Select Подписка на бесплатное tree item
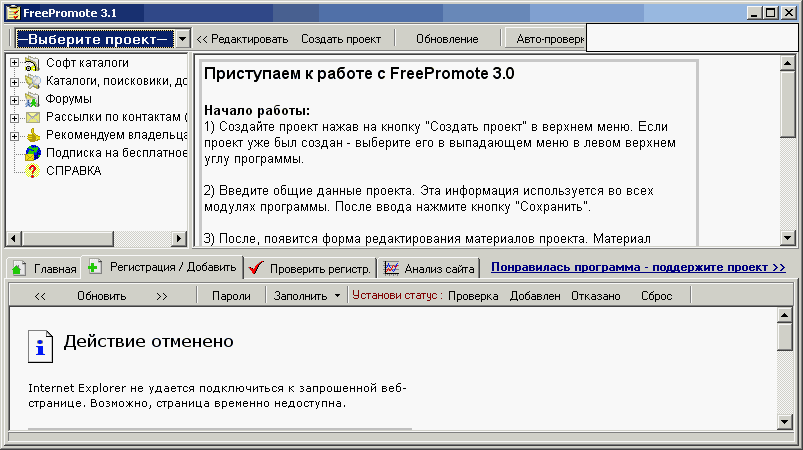 click(116, 153)
